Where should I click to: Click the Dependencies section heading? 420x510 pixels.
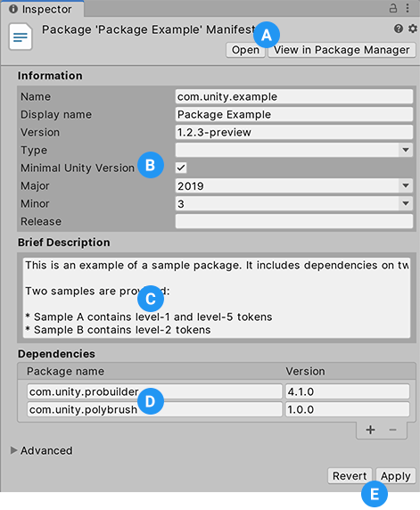point(56,354)
